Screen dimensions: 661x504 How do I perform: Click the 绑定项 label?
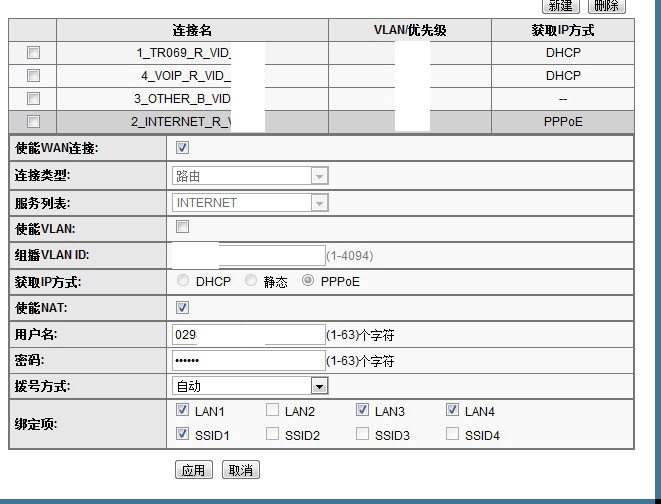(36, 424)
